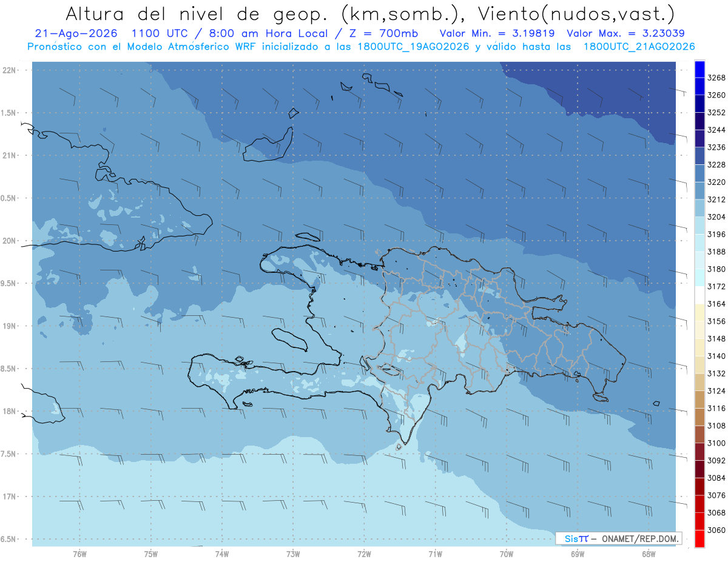Click the colorbar label '3204'

[716, 217]
